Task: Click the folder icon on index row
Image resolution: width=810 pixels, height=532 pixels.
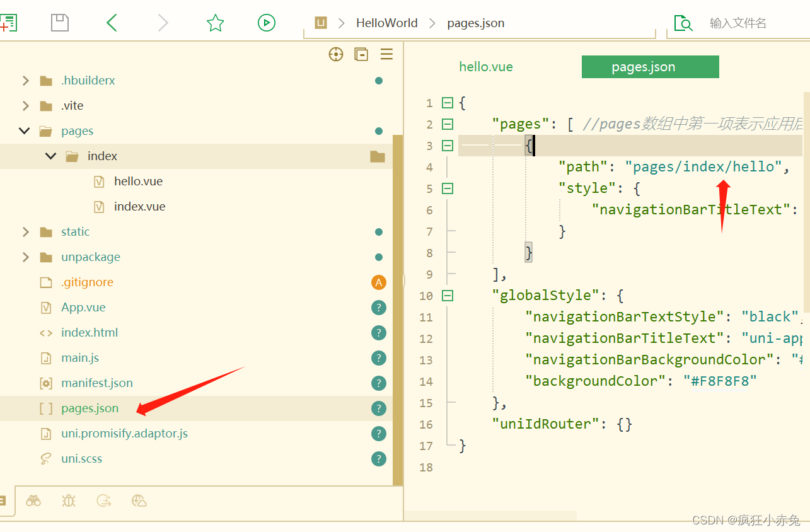Action: (378, 156)
